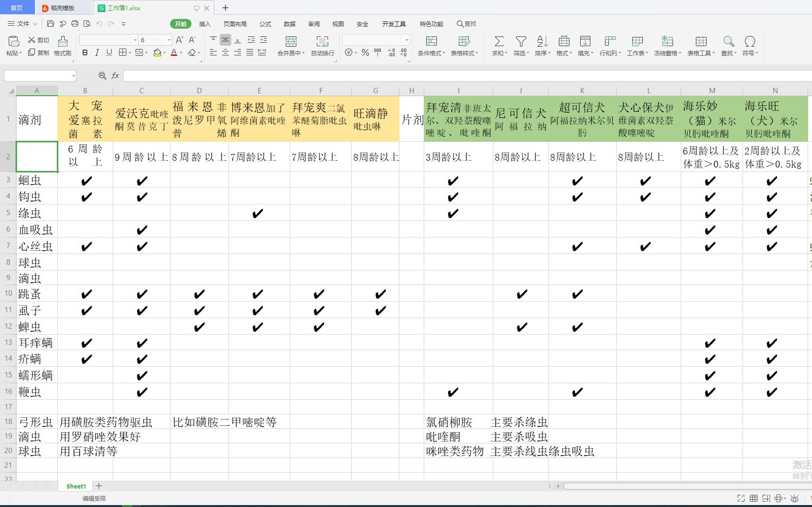Open the 页面布局 (Page Layout) tab
The height and width of the screenshot is (507, 812).
(235, 24)
